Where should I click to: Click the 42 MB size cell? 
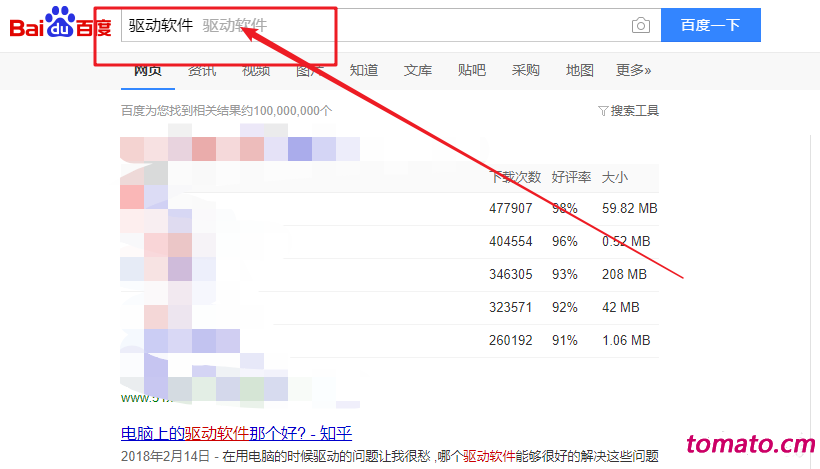[621, 307]
